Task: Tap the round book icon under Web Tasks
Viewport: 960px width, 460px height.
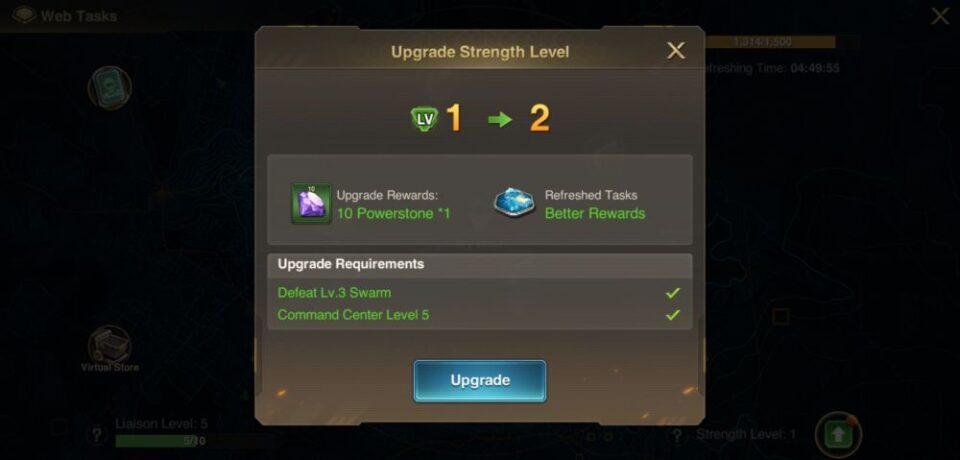Action: [x=110, y=88]
